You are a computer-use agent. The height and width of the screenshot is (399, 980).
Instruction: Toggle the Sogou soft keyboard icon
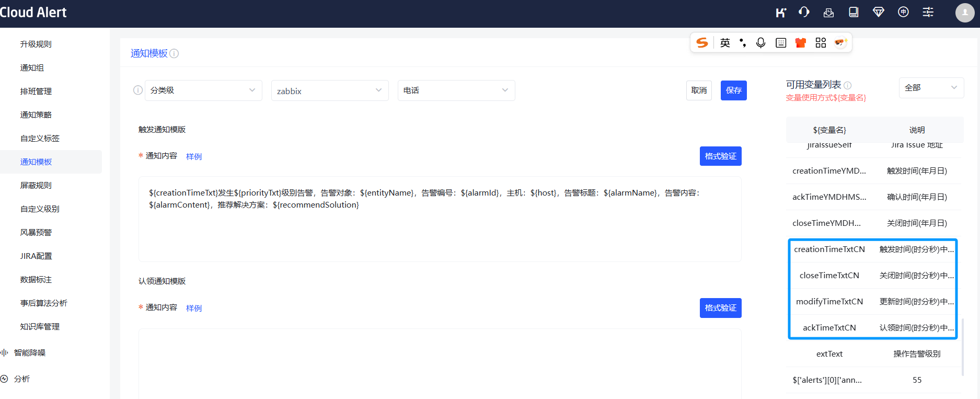point(781,43)
